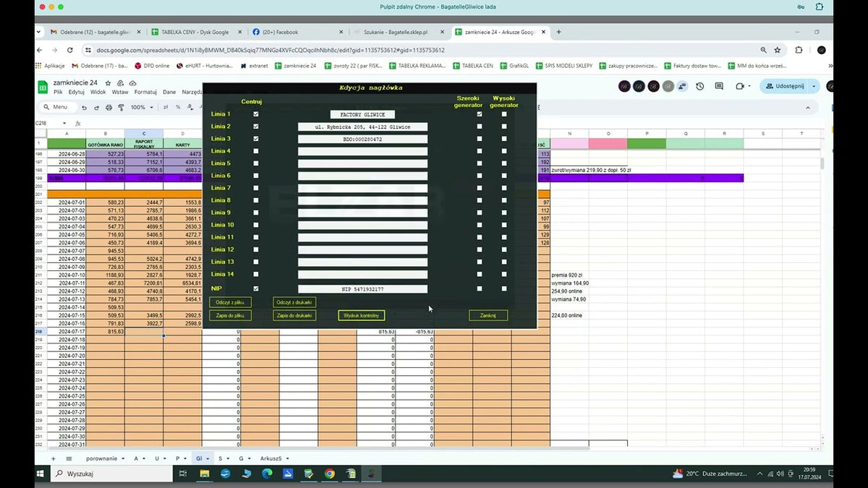
Task: Enable Szeroki generator for Linia 2
Action: [480, 127]
